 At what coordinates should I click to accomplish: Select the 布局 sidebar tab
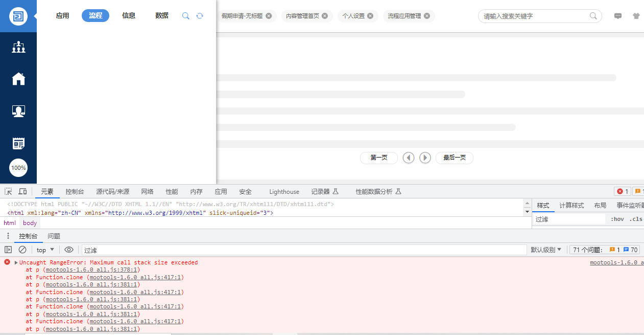click(x=600, y=205)
